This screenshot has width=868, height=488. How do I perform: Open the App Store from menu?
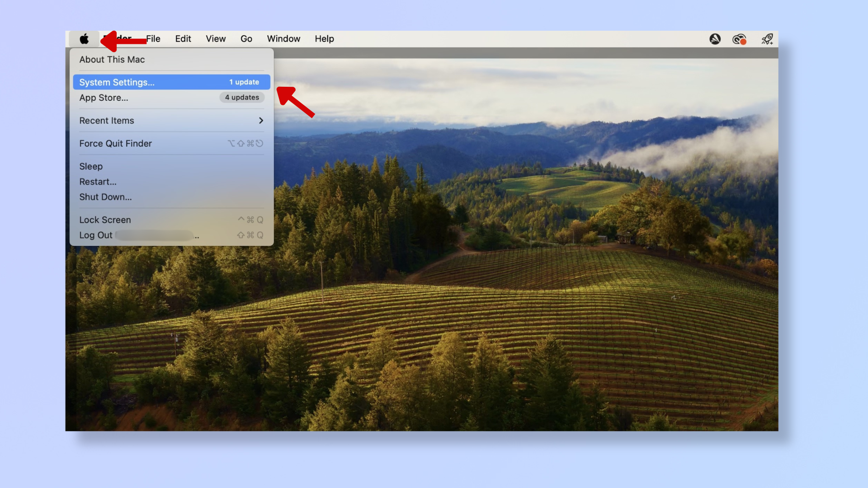coord(104,97)
